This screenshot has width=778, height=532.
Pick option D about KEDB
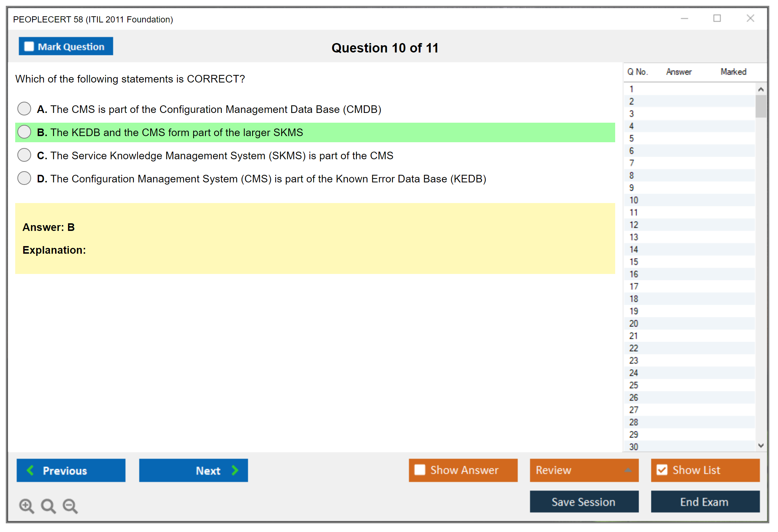coord(24,178)
